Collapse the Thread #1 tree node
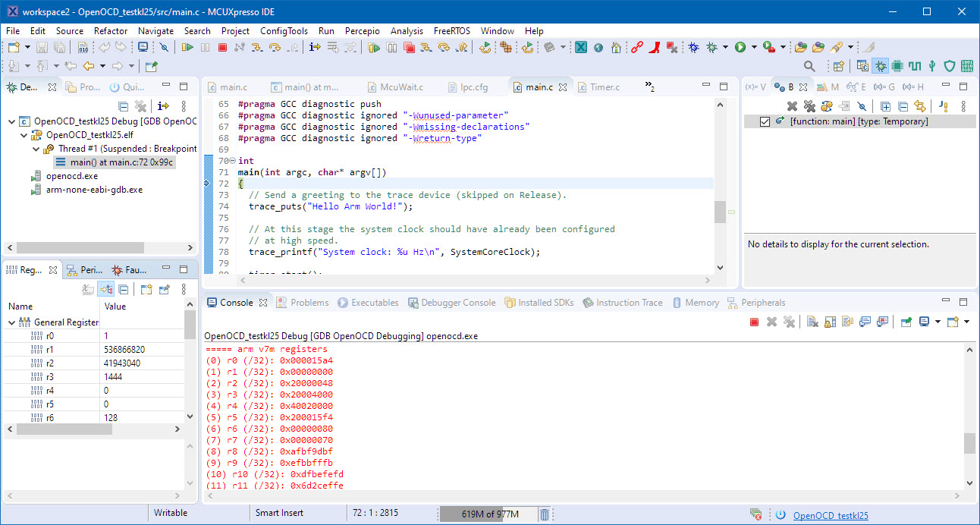This screenshot has height=525, width=980. pos(36,149)
